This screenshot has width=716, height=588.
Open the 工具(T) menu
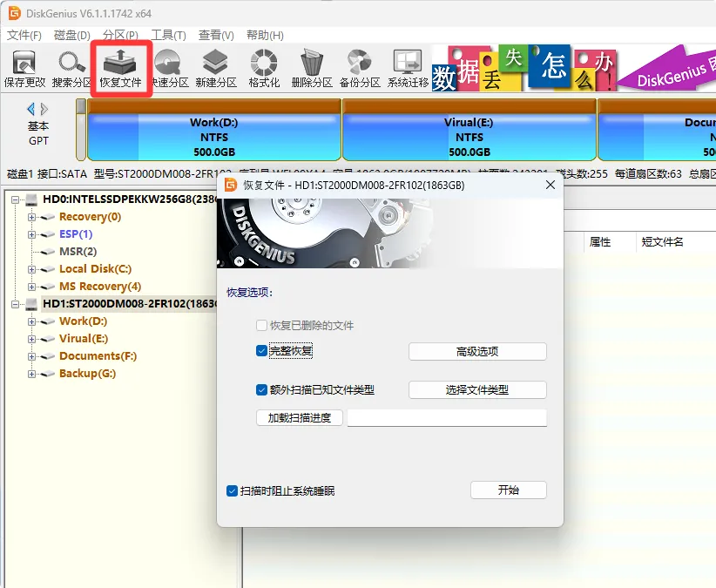point(168,35)
